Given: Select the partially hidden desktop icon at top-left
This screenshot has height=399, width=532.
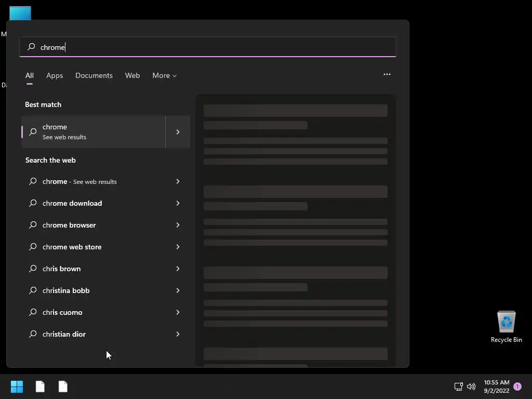Looking at the screenshot, I should click(x=20, y=13).
